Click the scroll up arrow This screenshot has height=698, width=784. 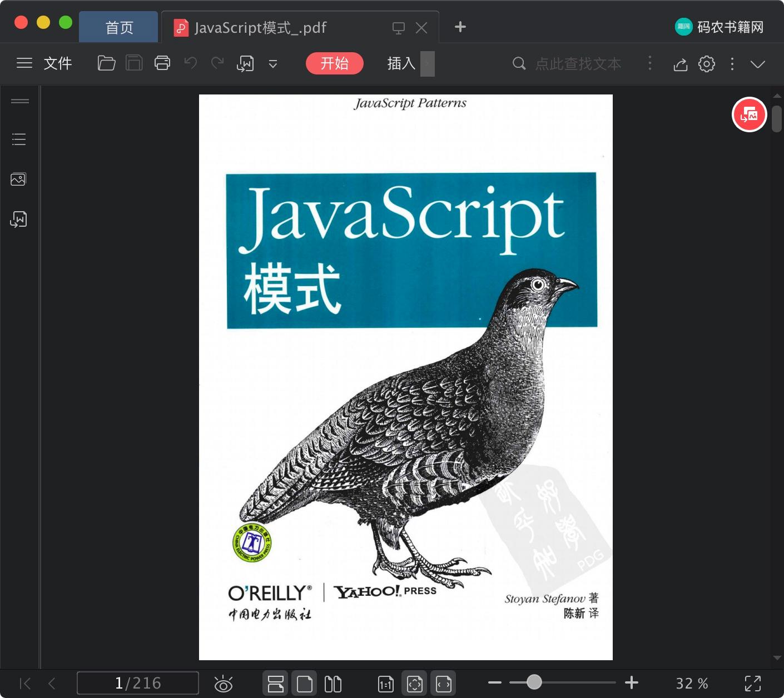click(x=777, y=96)
